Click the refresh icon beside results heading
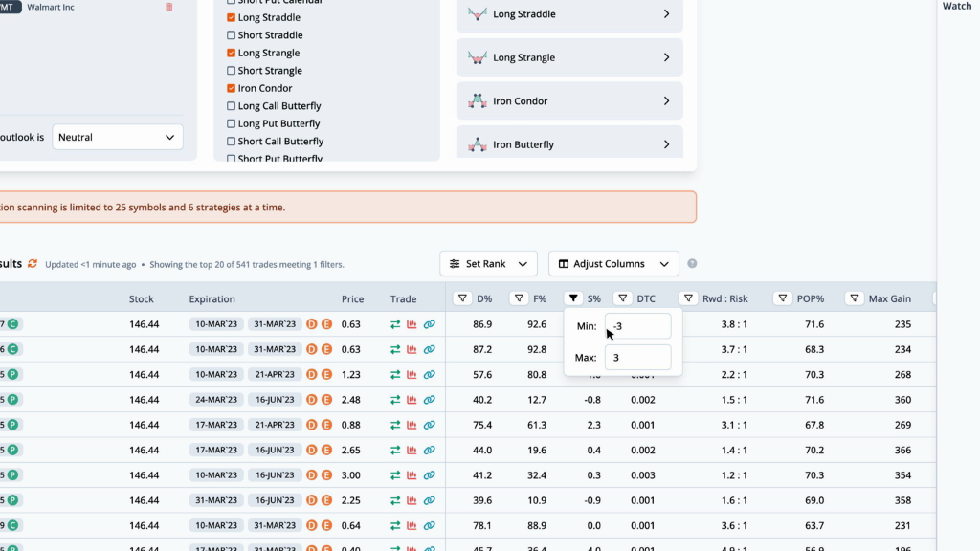This screenshot has height=551, width=980. point(33,264)
